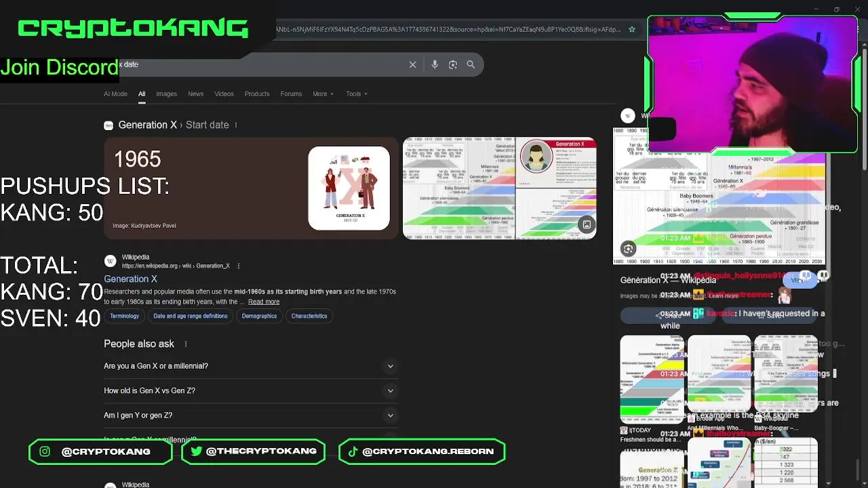
Task: Click the Demographics chip
Action: click(x=259, y=316)
